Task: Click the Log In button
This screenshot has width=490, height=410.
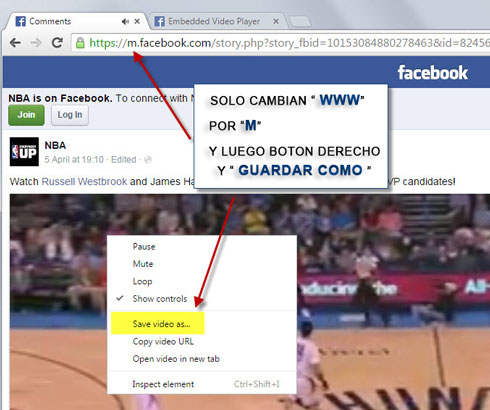Action: [x=70, y=115]
